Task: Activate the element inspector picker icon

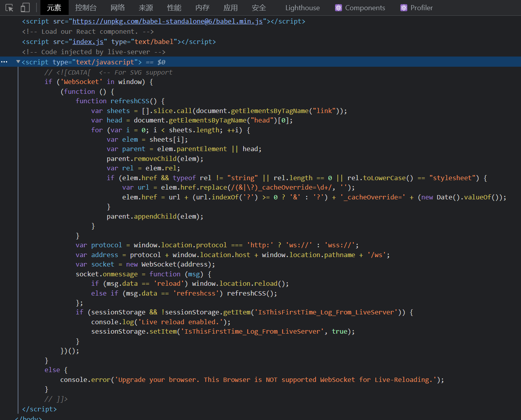Action: tap(9, 8)
